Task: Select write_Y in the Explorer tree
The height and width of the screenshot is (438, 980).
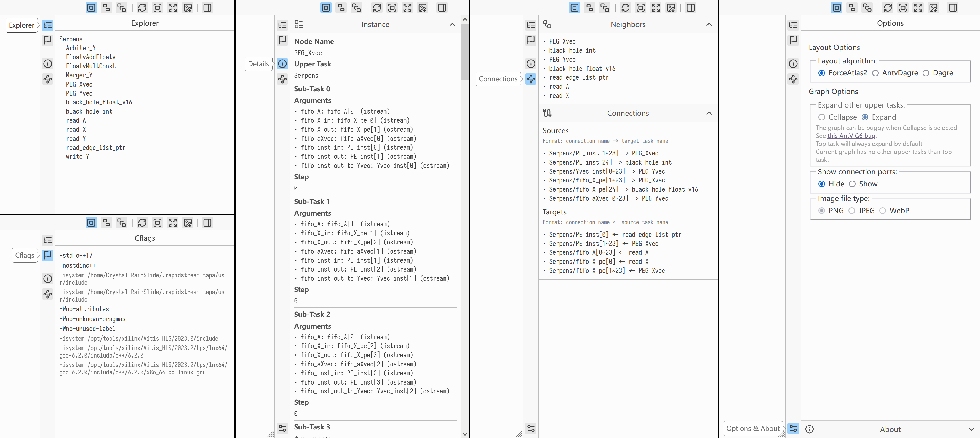Action: (x=77, y=157)
